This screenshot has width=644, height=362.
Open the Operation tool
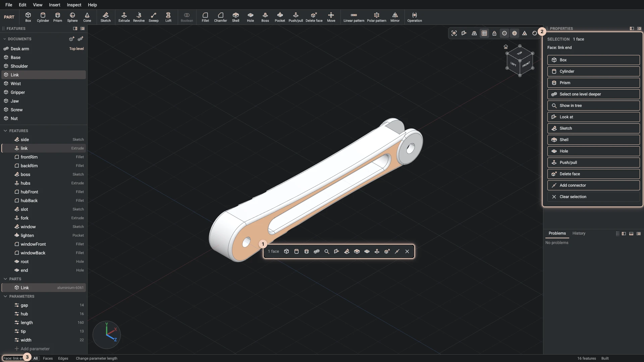pos(415,17)
